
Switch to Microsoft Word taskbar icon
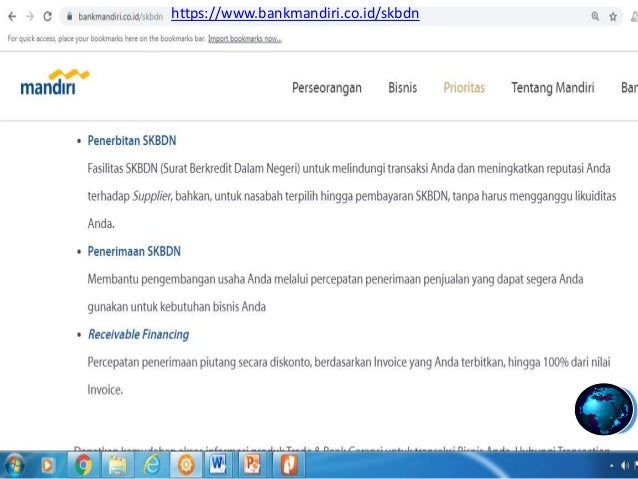tap(218, 465)
